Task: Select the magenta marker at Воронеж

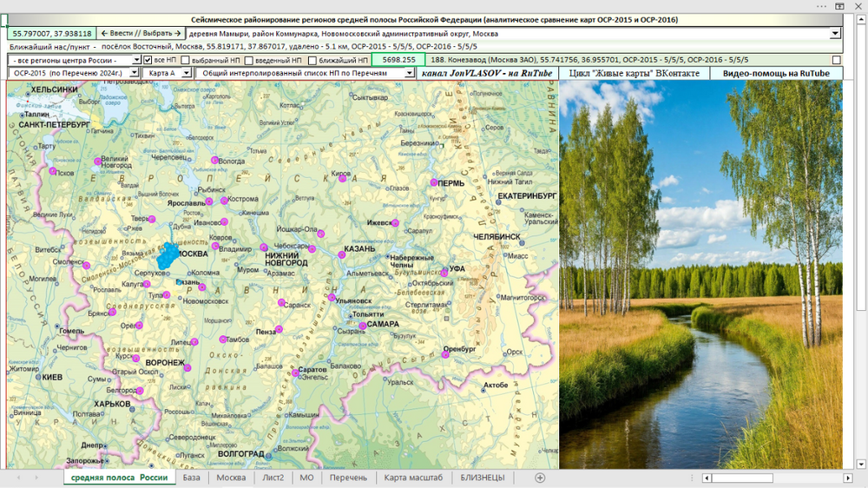Action: tap(187, 368)
